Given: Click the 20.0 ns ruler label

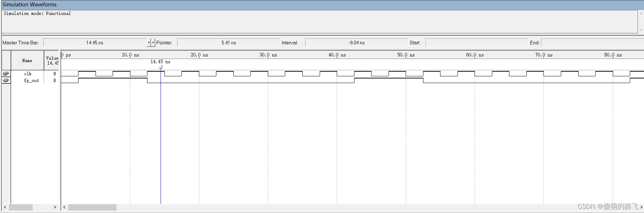Looking at the screenshot, I should [x=199, y=55].
